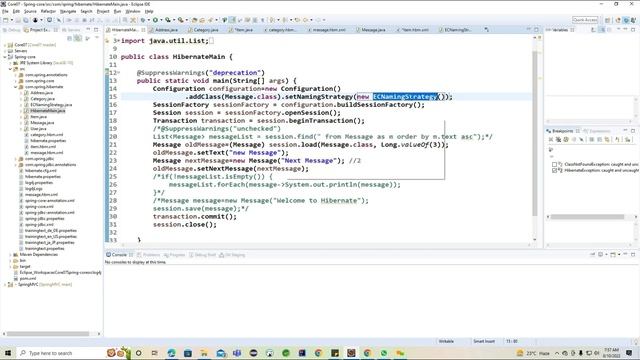Open the Window menu
Viewport: 640px width, 360px height.
[133, 11]
